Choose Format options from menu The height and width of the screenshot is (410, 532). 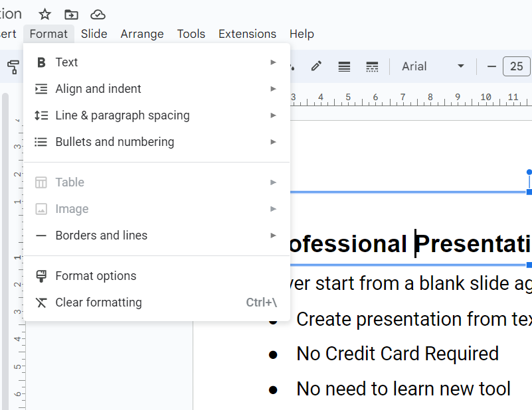pyautogui.click(x=96, y=276)
